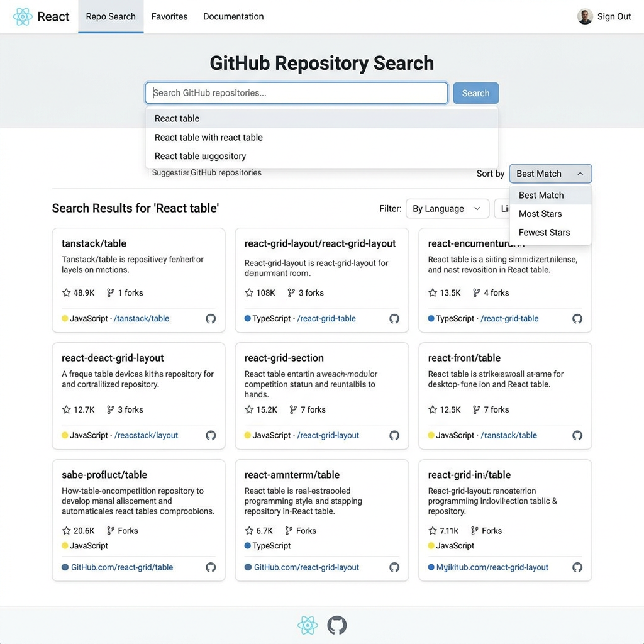The height and width of the screenshot is (644, 644).
Task: Switch to the Repo Search tab
Action: point(111,17)
